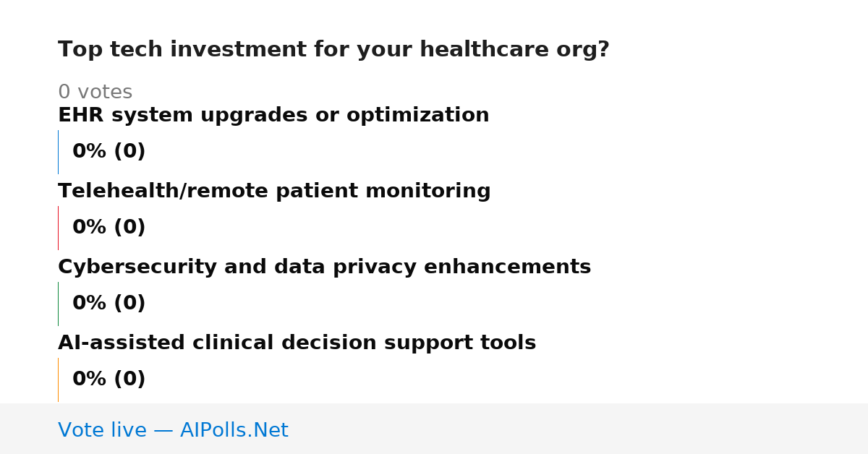
Task: Click the (0) vote count under AI-assisted tools
Action: coord(129,380)
